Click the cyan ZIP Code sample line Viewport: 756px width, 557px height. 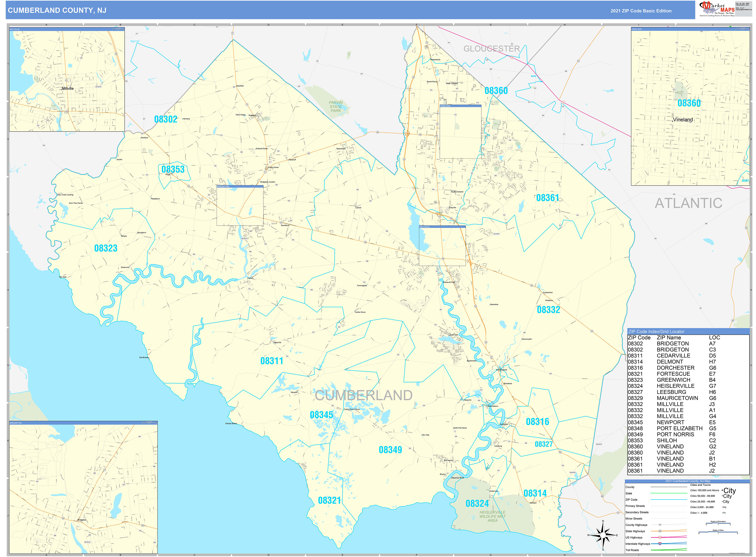point(669,500)
